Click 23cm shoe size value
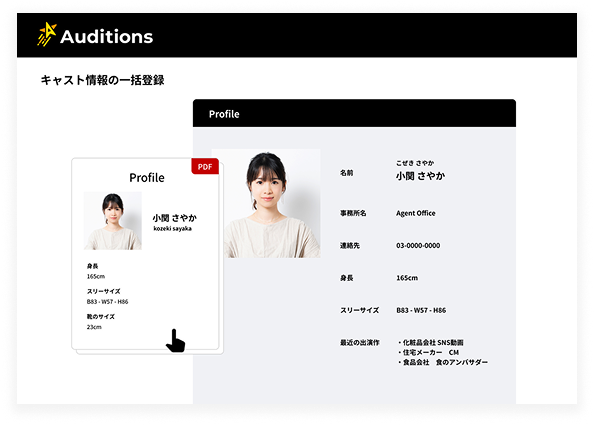594x425 pixels. click(x=94, y=327)
